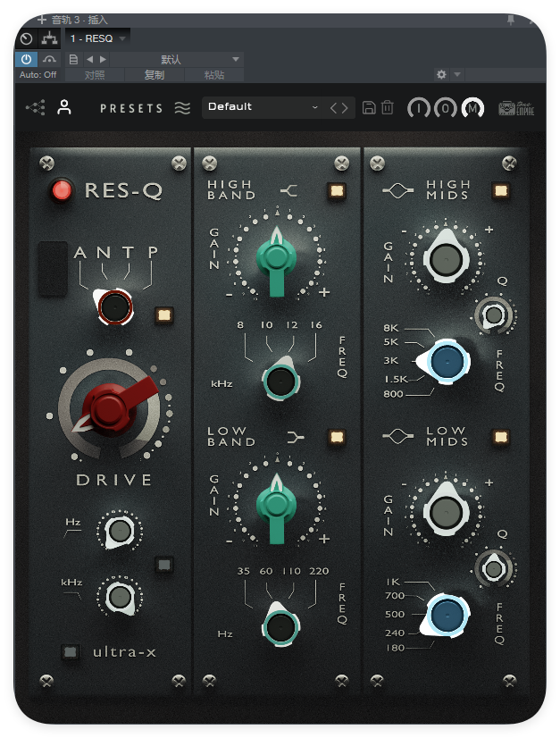560x738 pixels.
Task: Open the share nodes icon left of PRESETS
Action: [36, 108]
